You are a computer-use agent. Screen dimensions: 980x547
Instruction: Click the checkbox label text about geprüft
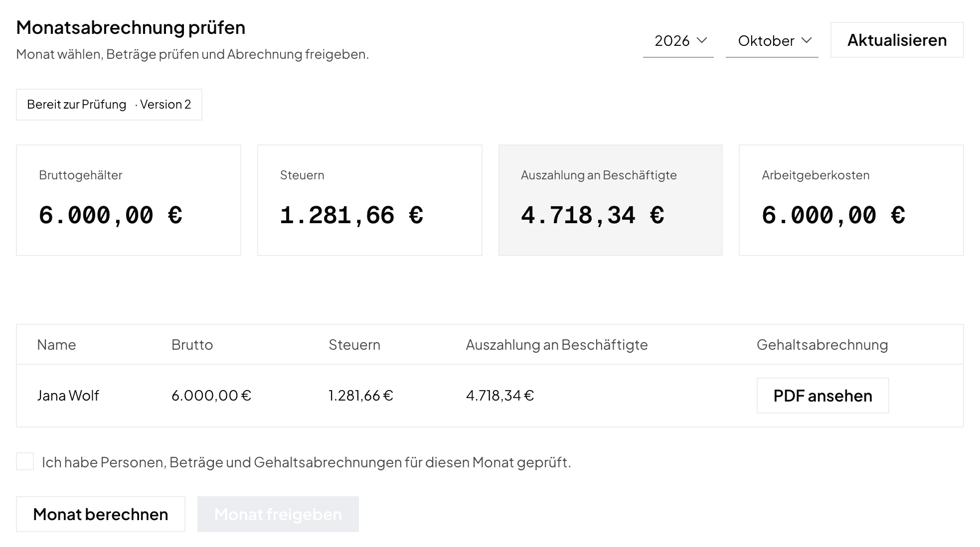[307, 462]
